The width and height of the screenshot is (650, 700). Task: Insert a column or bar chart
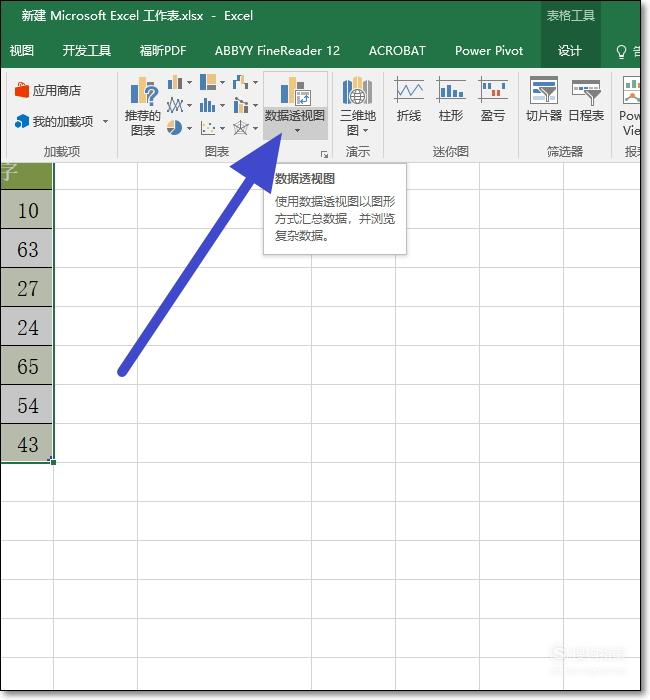(x=175, y=83)
